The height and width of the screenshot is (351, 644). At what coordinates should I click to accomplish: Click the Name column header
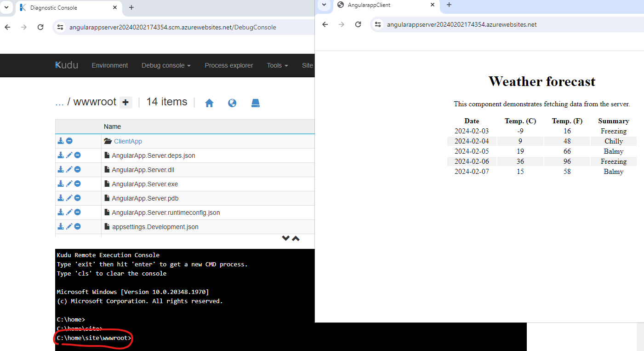click(x=112, y=127)
